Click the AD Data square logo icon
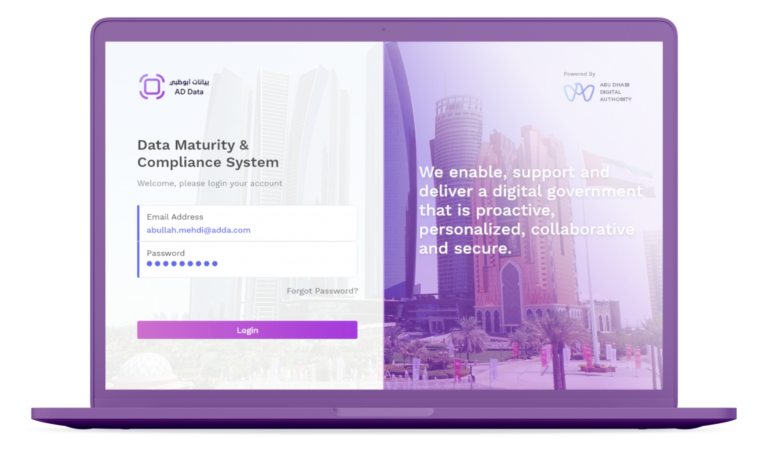This screenshot has width=768, height=466. [151, 86]
